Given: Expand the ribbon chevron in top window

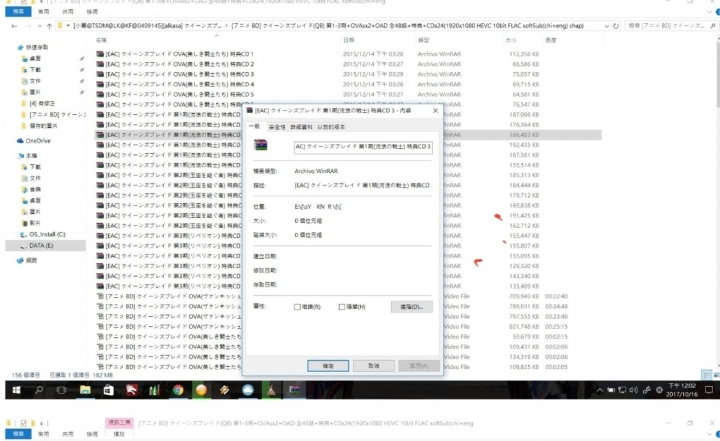Looking at the screenshot, I should coord(710,11).
